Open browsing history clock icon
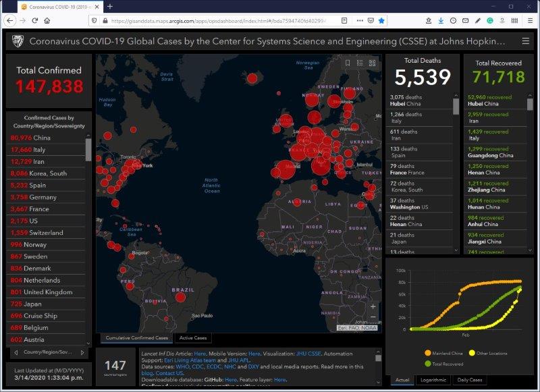 click(453, 21)
